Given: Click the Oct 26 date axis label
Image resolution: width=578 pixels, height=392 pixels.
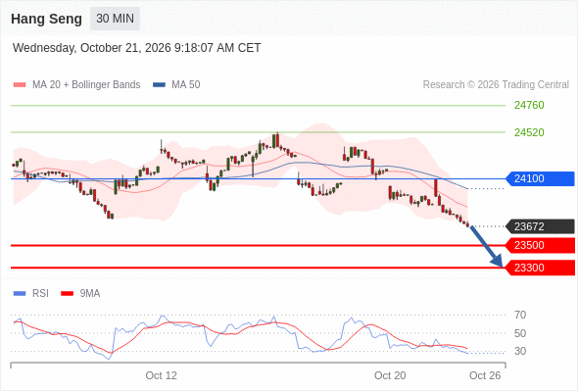Looking at the screenshot, I should point(485,375).
